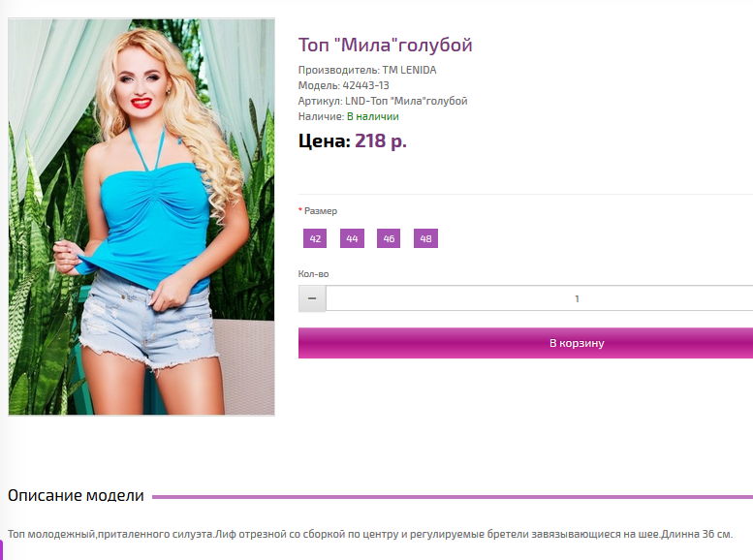Click the Цена: label
Screen dimensions: 753x560
tap(324, 141)
